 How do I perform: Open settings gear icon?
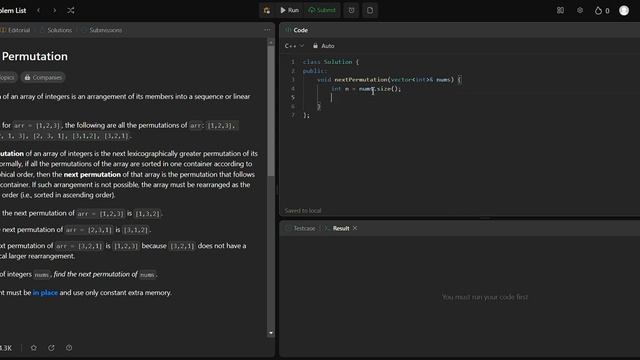[580, 10]
